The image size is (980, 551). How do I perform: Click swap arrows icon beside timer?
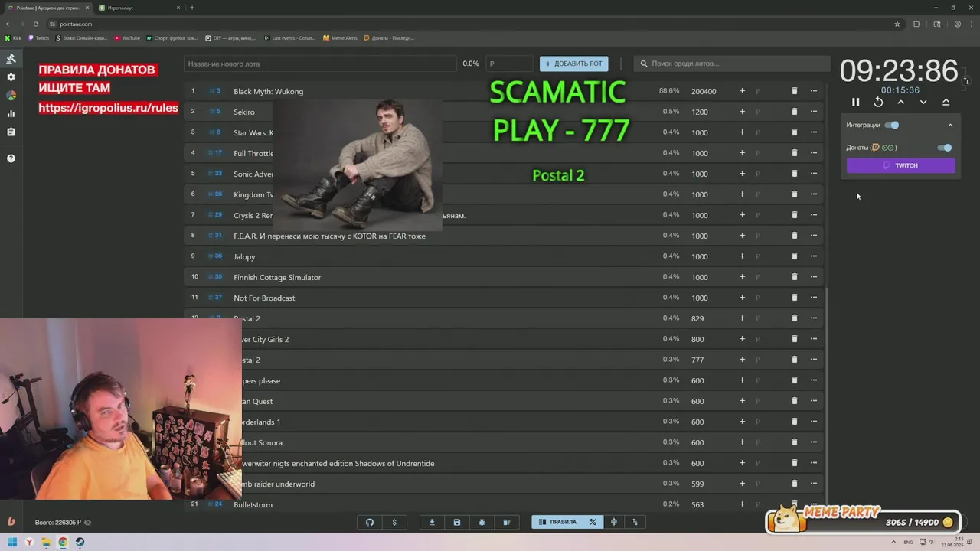(966, 80)
